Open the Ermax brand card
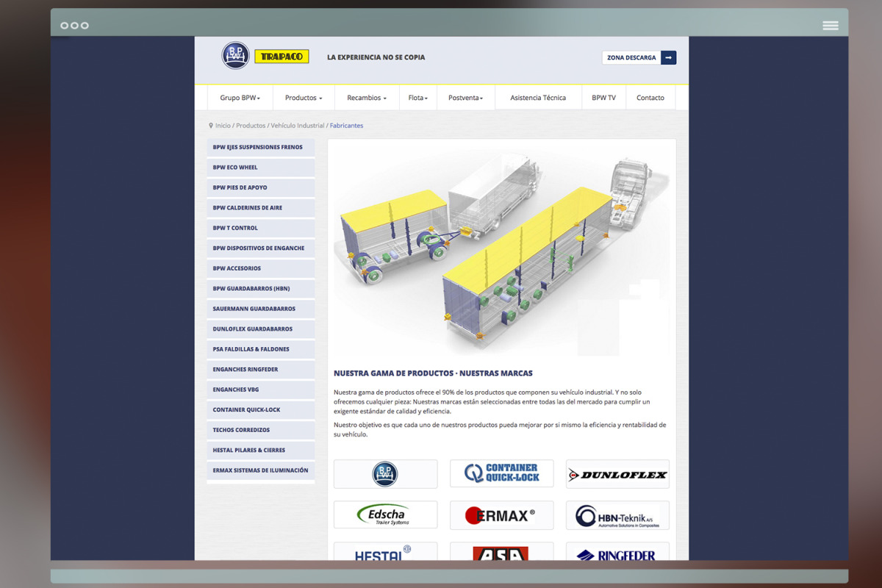 tap(501, 514)
